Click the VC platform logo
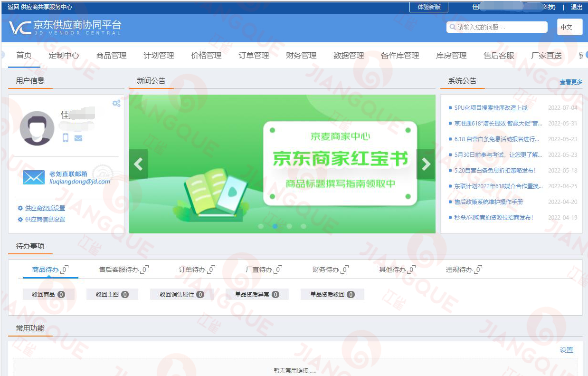 point(20,28)
